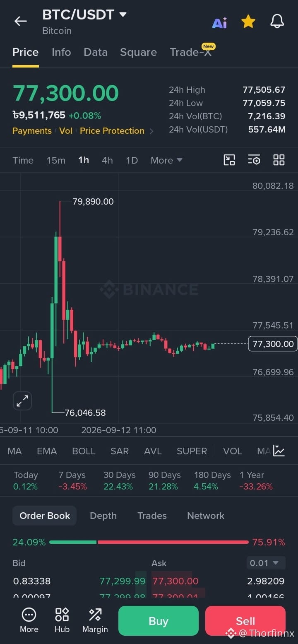Open the 0.01 price precision dropdown
The height and width of the screenshot is (644, 298).
click(265, 563)
